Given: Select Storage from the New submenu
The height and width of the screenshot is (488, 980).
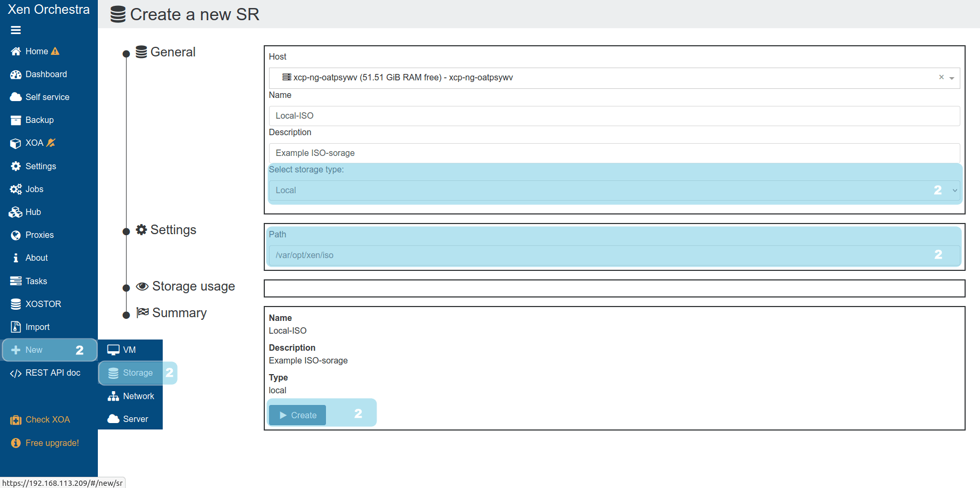Looking at the screenshot, I should pyautogui.click(x=130, y=373).
